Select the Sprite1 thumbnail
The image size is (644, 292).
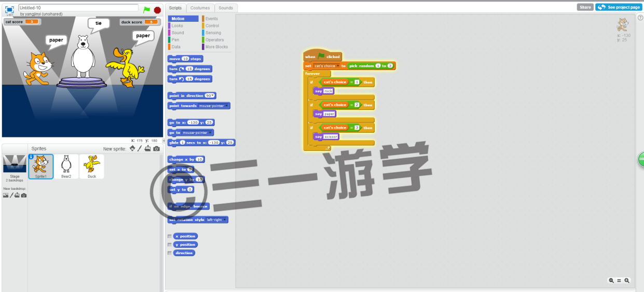[x=41, y=166]
